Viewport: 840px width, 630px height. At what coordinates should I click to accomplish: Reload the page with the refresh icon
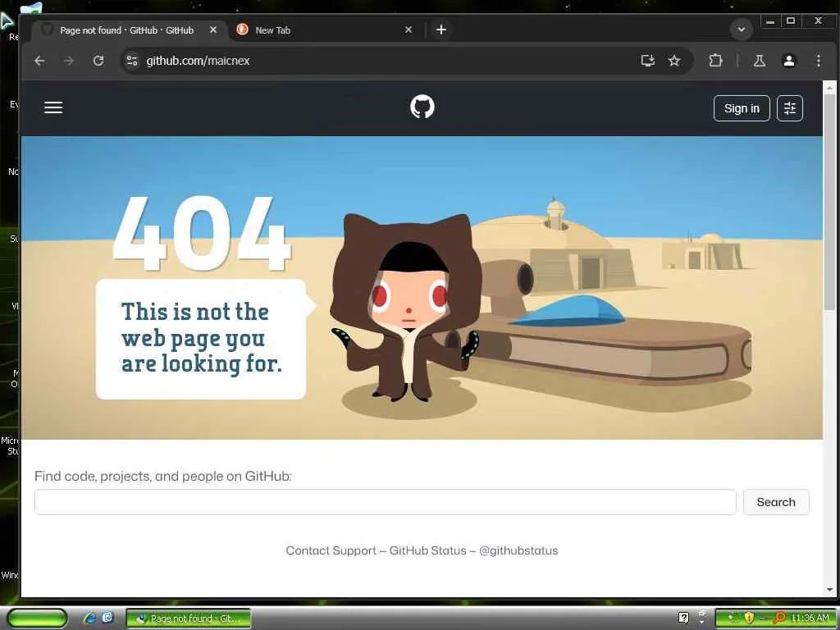[98, 61]
